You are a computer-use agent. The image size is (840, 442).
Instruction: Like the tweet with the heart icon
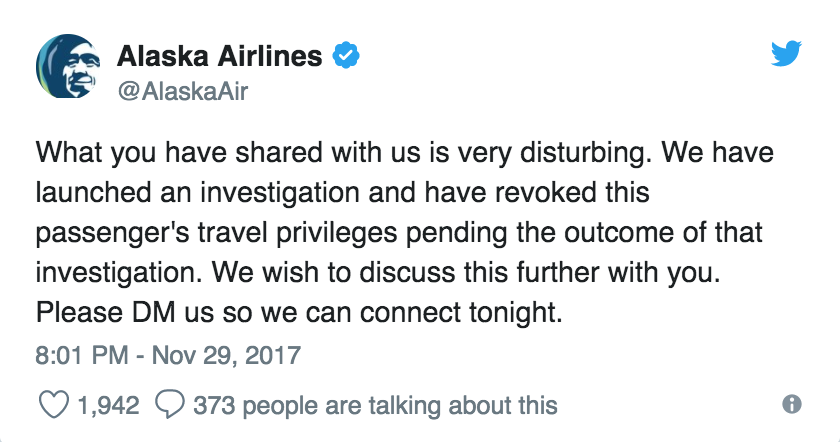coord(54,404)
